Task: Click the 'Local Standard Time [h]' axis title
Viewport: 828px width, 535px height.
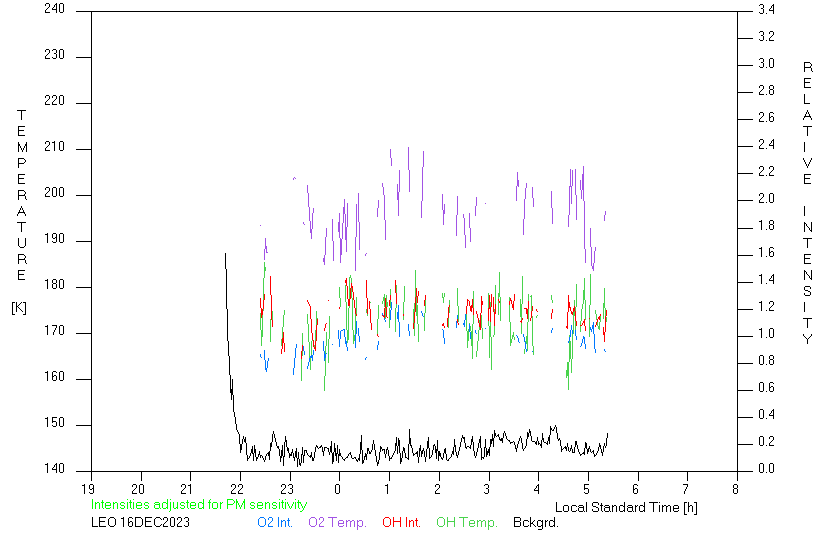Action: coord(626,507)
